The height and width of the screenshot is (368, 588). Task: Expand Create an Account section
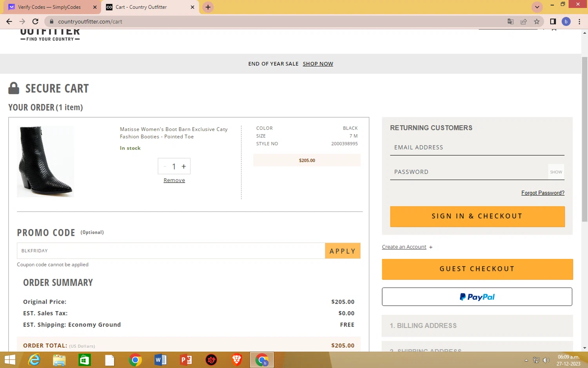407,247
